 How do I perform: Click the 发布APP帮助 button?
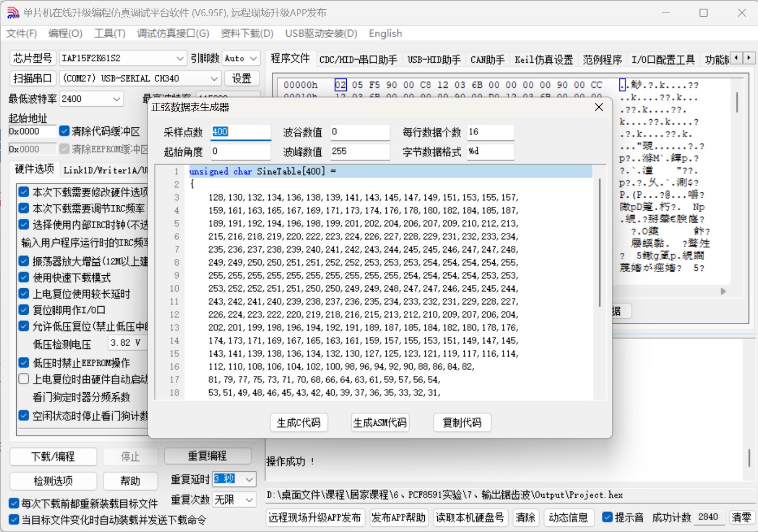[x=398, y=517]
